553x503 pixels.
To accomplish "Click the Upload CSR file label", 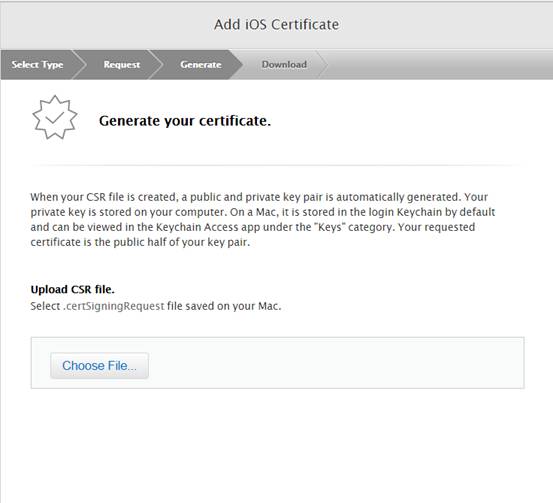I will (x=73, y=289).
